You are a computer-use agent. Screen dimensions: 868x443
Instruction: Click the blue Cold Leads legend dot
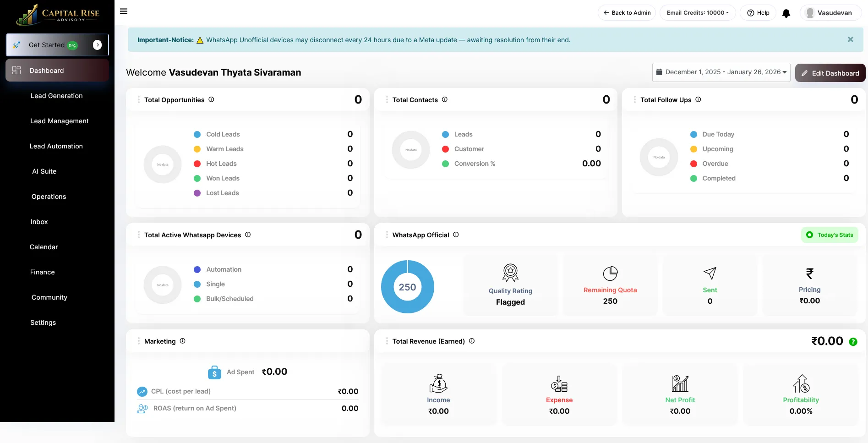[197, 134]
